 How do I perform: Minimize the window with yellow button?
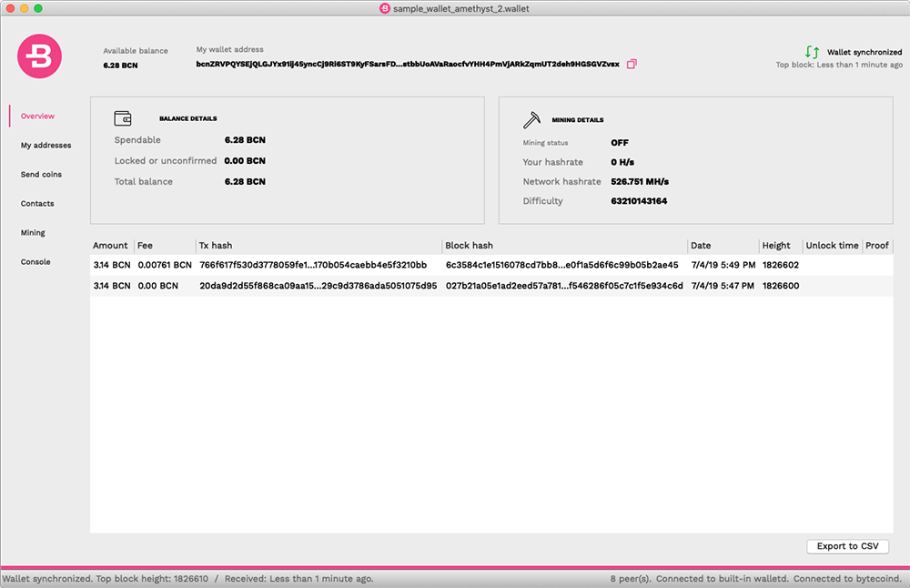point(25,8)
